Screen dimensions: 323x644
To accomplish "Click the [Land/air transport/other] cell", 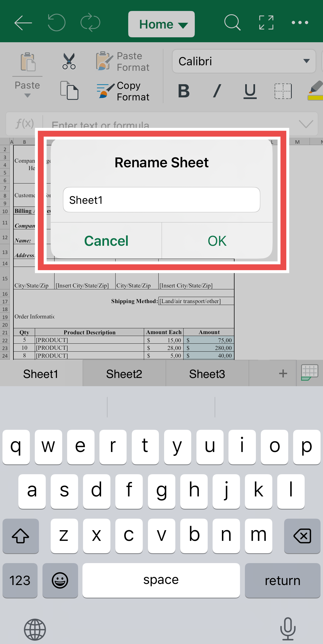I will pos(196,301).
